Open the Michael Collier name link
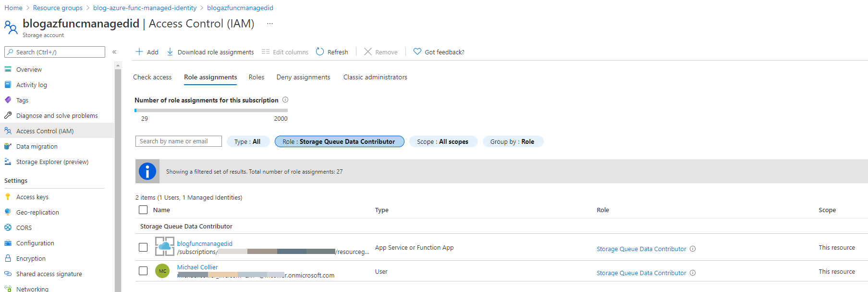Image resolution: width=868 pixels, height=292 pixels. click(197, 267)
